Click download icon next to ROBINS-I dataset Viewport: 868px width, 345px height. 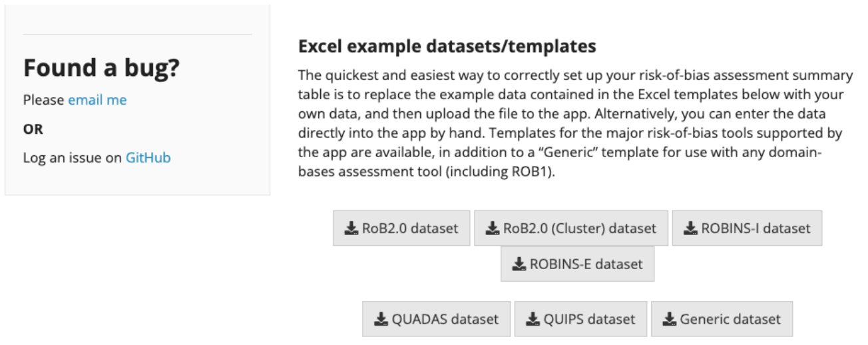(690, 228)
